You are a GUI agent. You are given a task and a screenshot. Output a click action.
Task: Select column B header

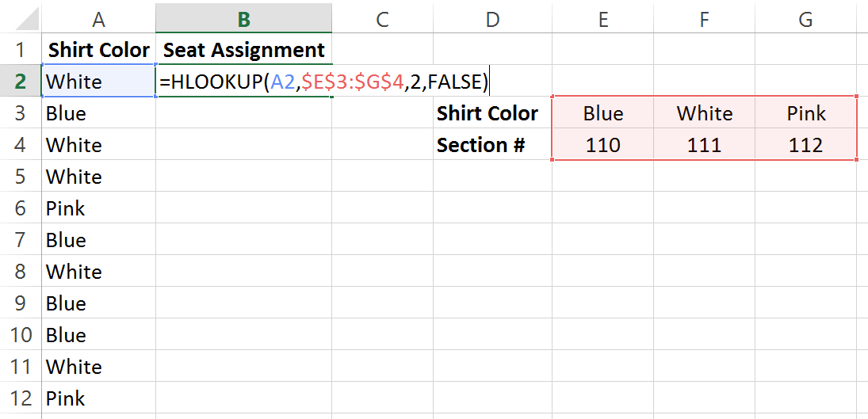click(x=243, y=19)
